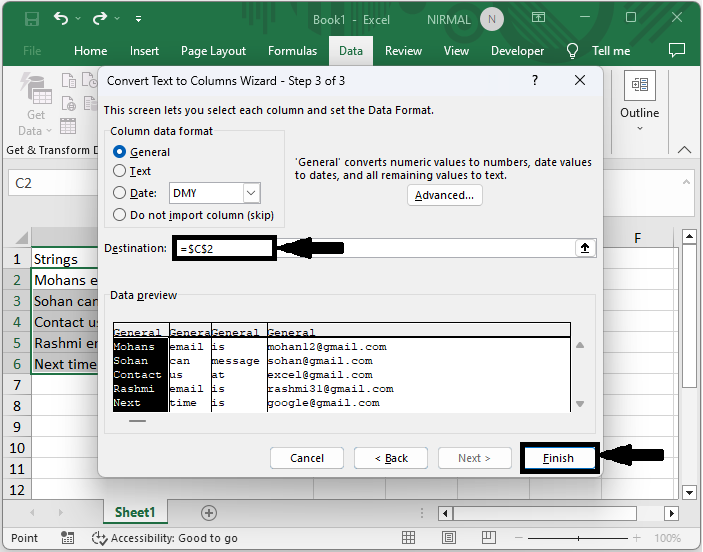The image size is (703, 552).
Task: Click the macro recording status bar icon
Action: 68,538
